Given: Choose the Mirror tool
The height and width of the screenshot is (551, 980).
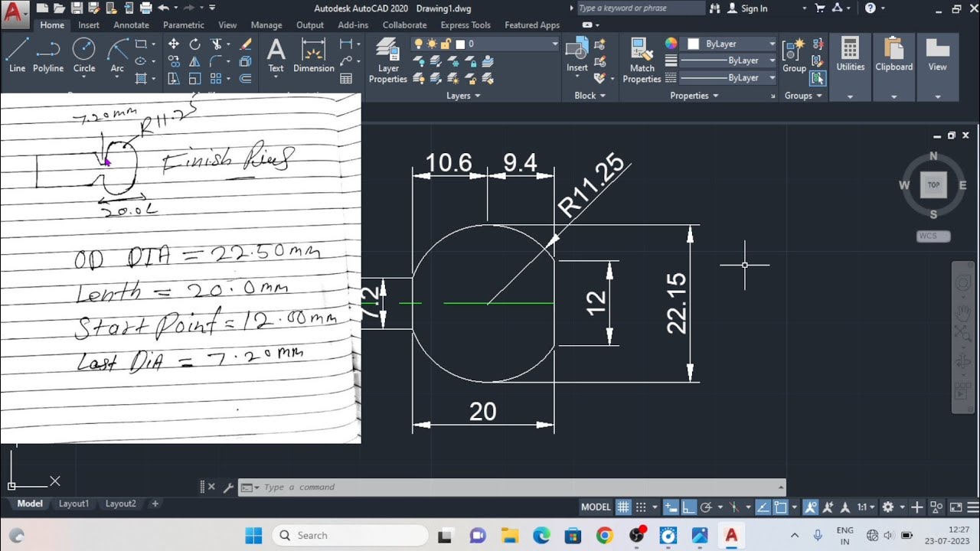Looking at the screenshot, I should [194, 61].
